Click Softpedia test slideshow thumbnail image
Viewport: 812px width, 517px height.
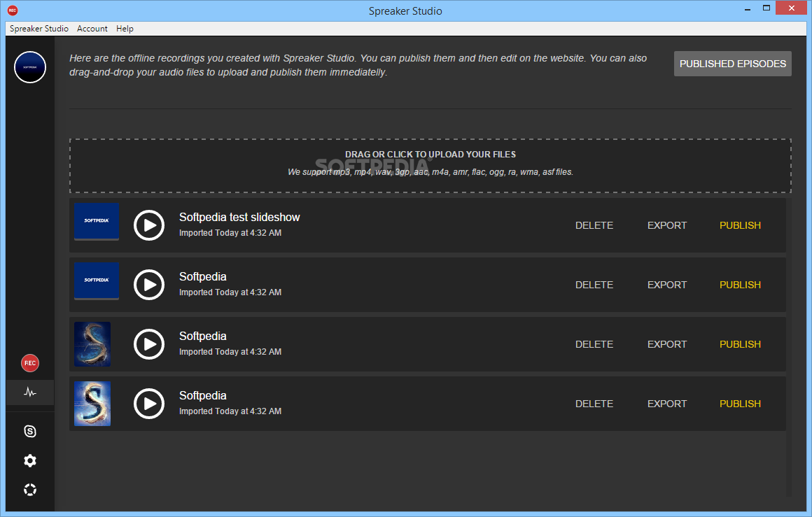pyautogui.click(x=97, y=222)
